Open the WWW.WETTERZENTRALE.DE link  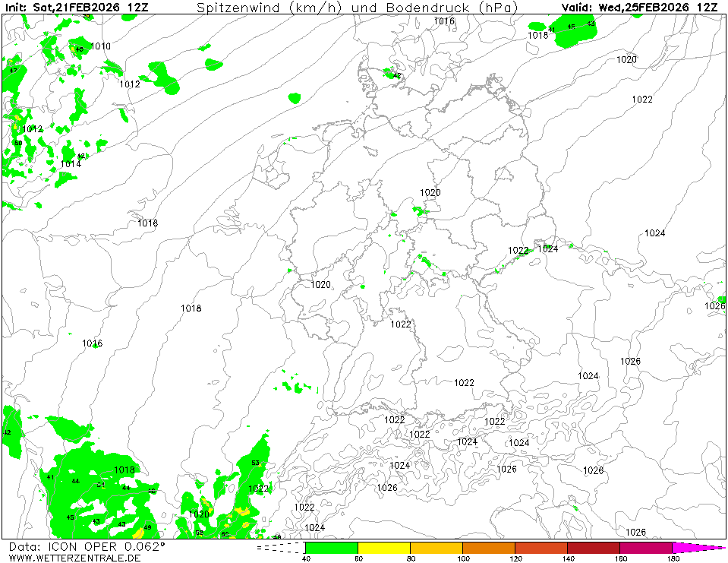(x=74, y=558)
